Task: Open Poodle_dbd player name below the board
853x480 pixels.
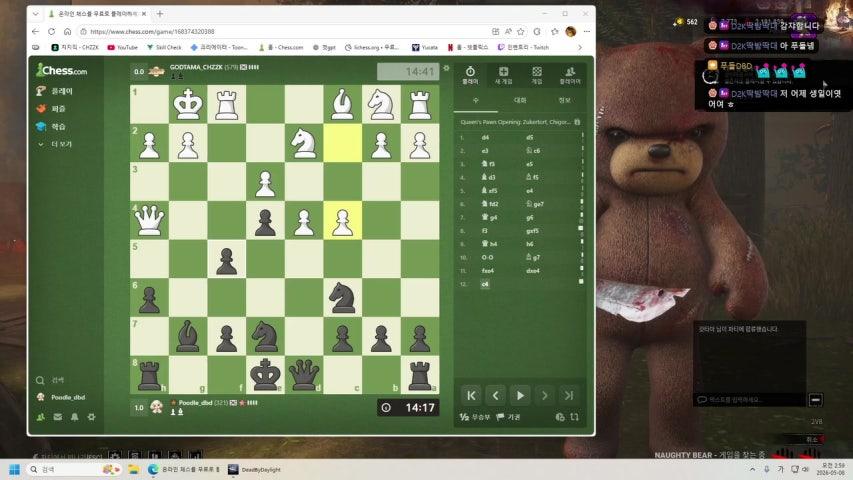Action: tap(195, 403)
